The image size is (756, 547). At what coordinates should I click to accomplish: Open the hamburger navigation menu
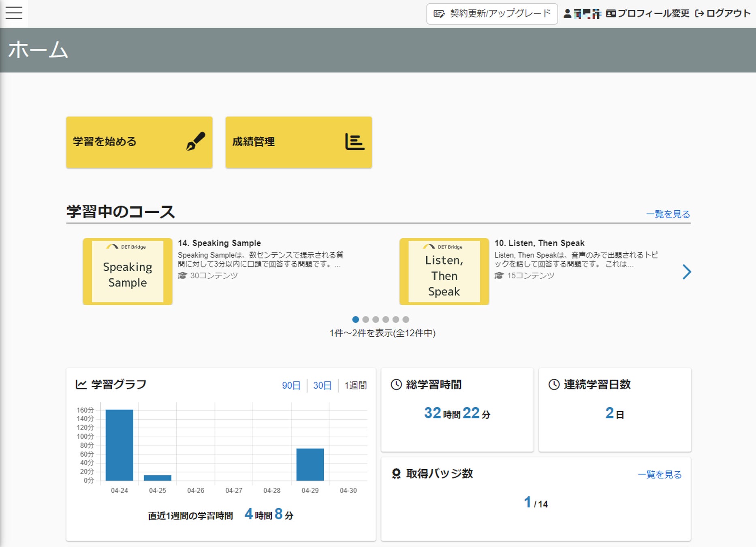click(14, 13)
